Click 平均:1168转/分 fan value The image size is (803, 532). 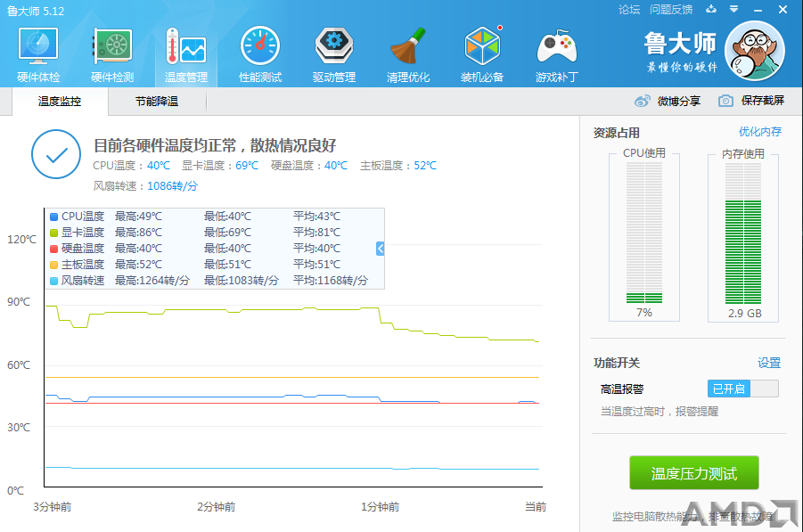(x=331, y=281)
